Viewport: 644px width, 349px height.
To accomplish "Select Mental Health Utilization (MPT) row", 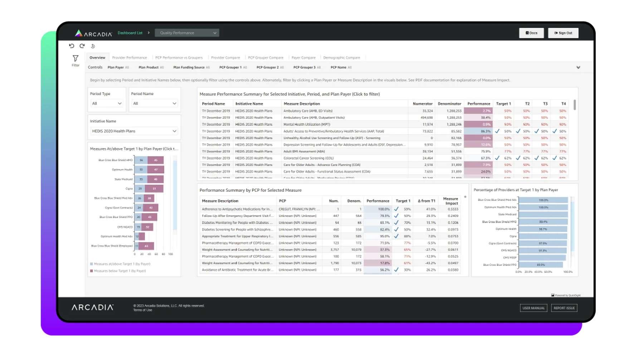I will tap(384, 125).
